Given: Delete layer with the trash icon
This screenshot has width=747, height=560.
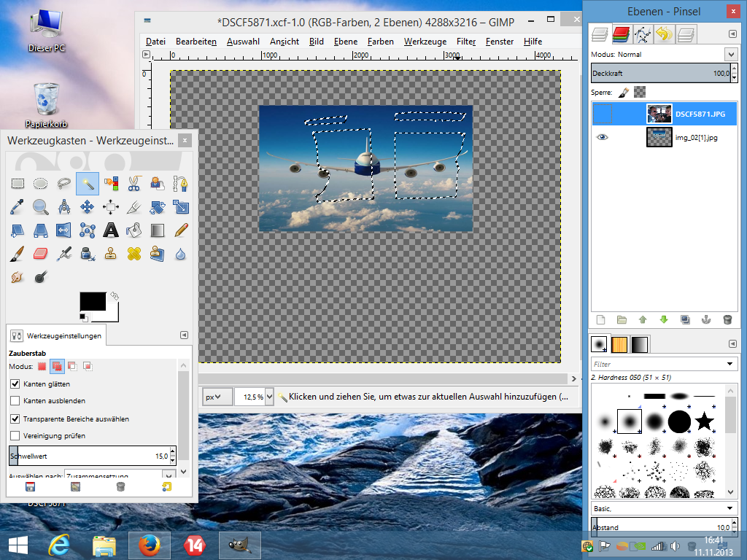Looking at the screenshot, I should [x=727, y=319].
